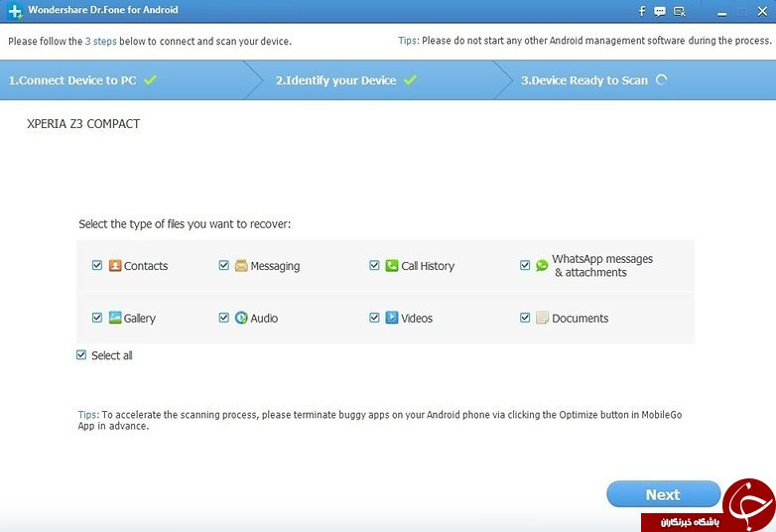Click the 'Messaging' label text
Image resolution: width=776 pixels, height=532 pixels.
pos(275,266)
